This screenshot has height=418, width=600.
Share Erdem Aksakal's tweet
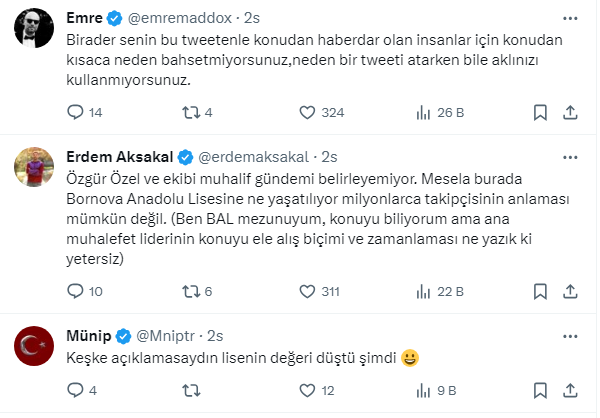[x=570, y=291]
